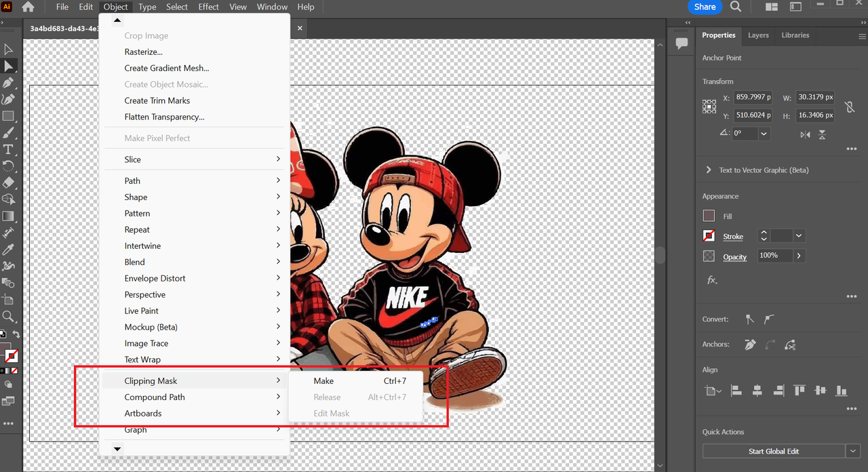Convert selected anchor point to smooth
Image resolution: width=868 pixels, height=472 pixels.
click(x=769, y=319)
